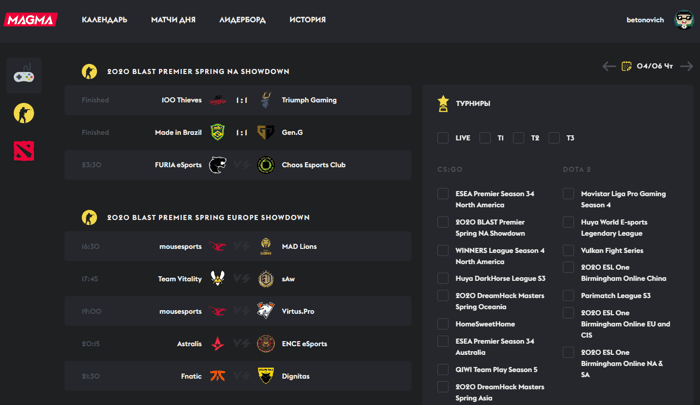Enable the LIVE filter checkbox

[x=443, y=138]
